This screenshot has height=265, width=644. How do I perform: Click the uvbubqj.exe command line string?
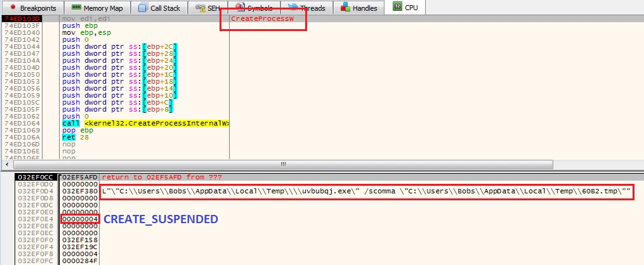[x=366, y=191]
